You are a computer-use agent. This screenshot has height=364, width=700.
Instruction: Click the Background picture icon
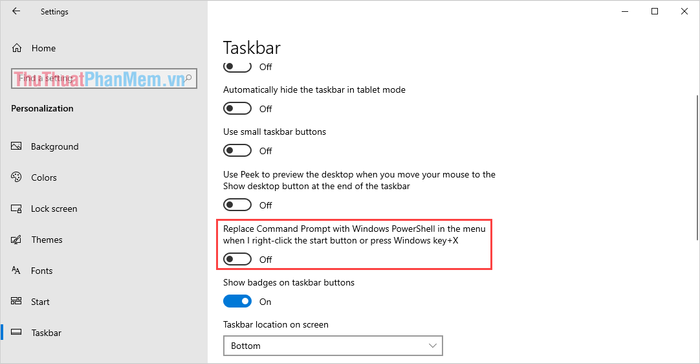click(16, 146)
